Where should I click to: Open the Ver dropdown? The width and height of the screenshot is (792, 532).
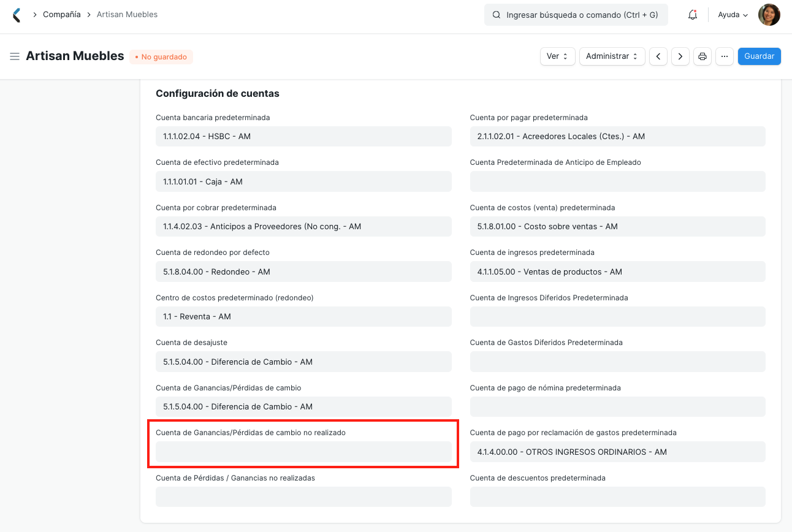(557, 56)
